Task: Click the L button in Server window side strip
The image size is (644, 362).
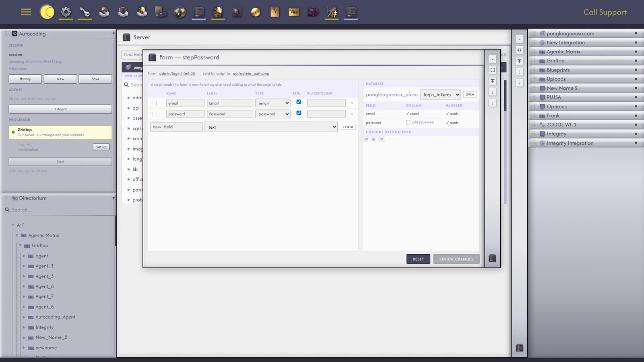Action: (520, 72)
